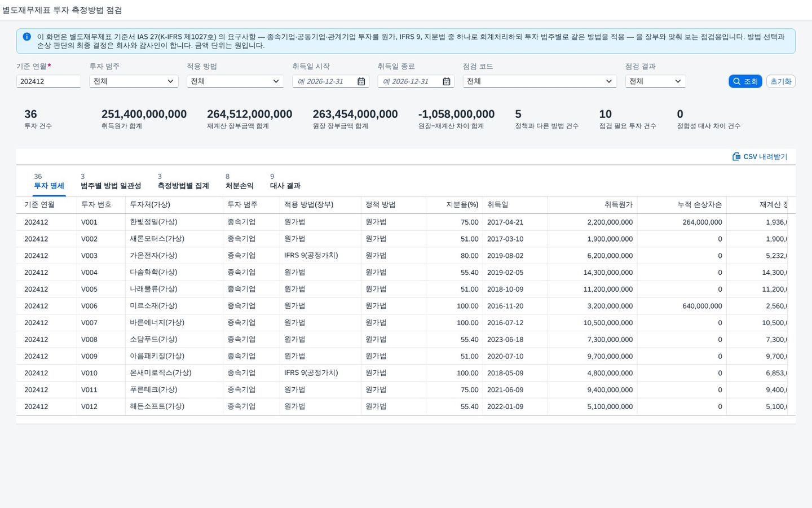Click the 초기화 reset button
The width and height of the screenshot is (812, 508).
[781, 81]
